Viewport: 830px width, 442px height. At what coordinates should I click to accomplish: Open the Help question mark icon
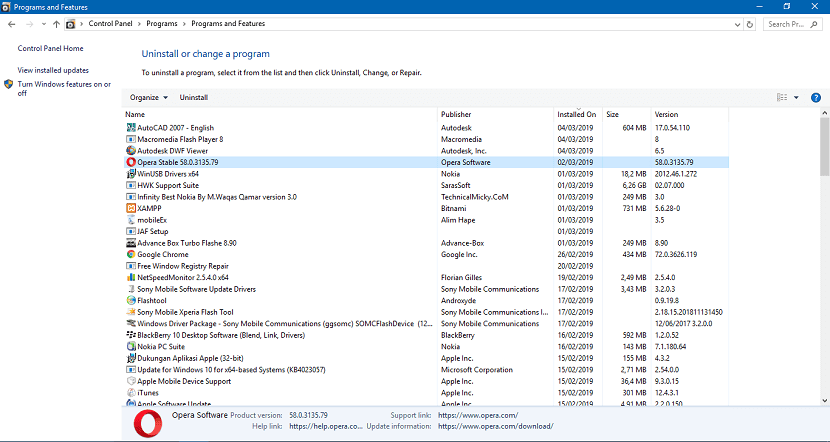pos(816,97)
